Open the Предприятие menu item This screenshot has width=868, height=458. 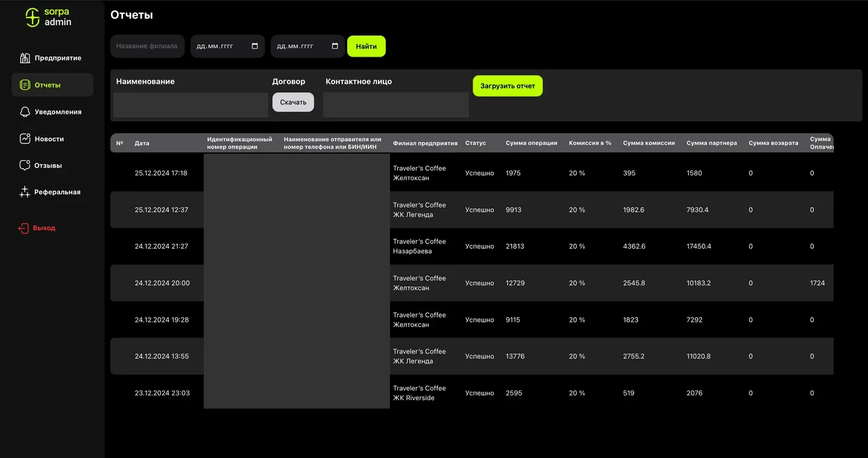tap(52, 58)
